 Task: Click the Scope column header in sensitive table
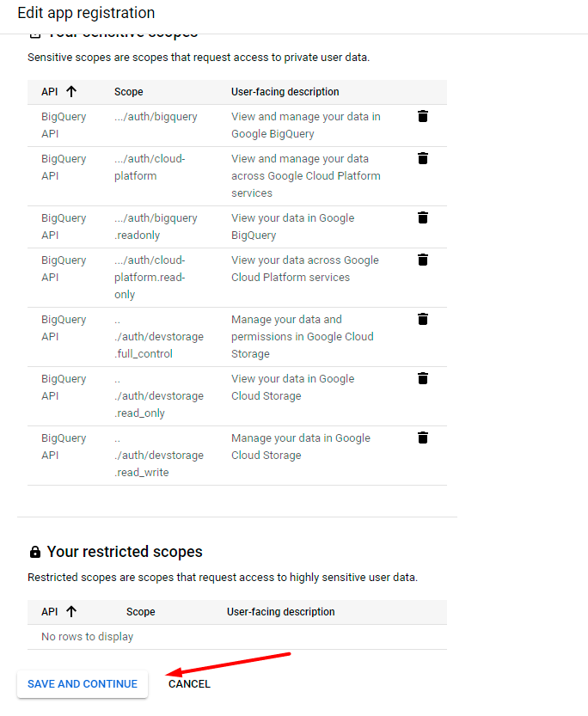coord(129,92)
